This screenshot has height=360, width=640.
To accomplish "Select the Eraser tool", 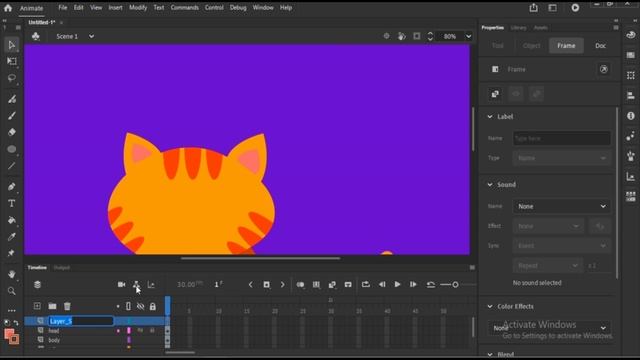I will coord(11,132).
